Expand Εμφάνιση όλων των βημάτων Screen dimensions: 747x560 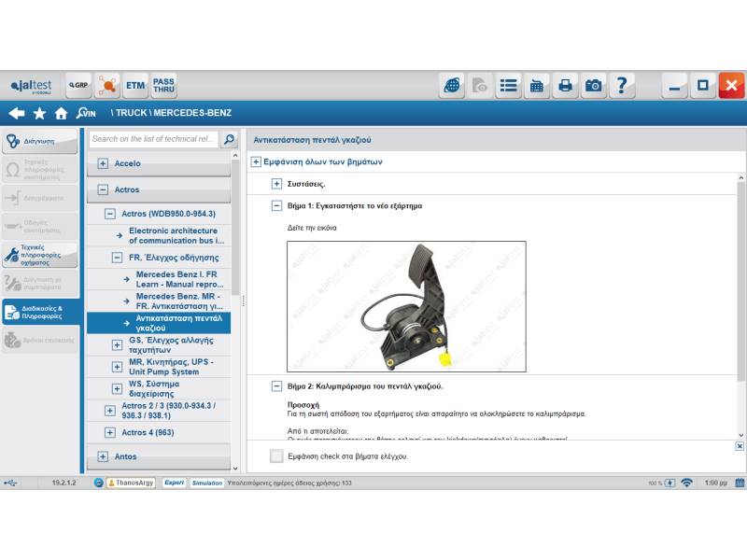[x=256, y=161]
